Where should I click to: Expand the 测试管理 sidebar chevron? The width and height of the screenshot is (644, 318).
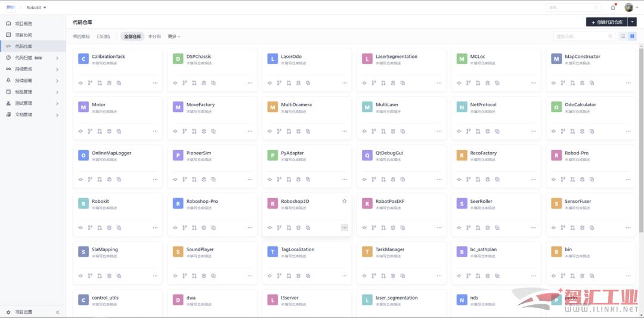pos(57,104)
